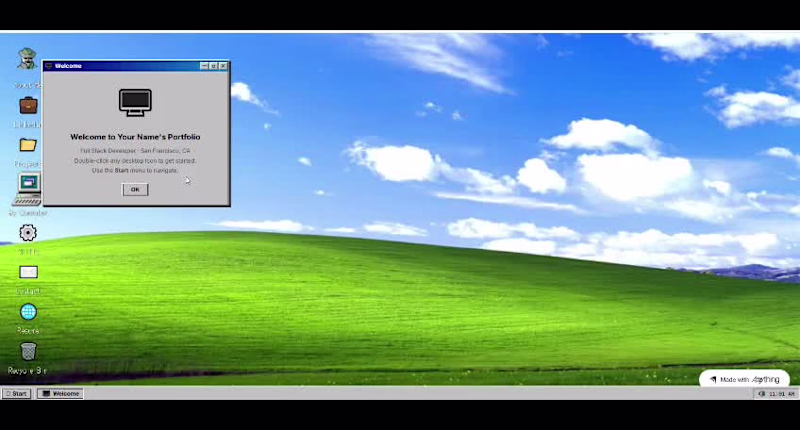Screen dimensions: 800x430
Task: Click the 'Full Stack Developer' subtitle line
Action: point(135,151)
